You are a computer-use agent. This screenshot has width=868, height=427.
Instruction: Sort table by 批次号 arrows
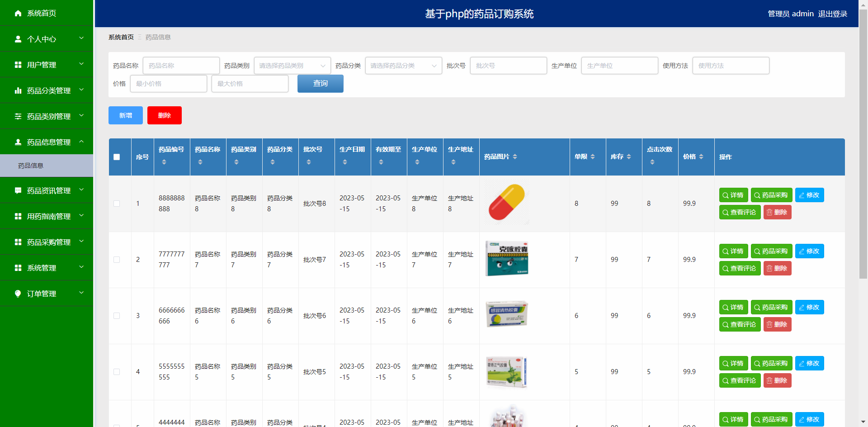[309, 162]
